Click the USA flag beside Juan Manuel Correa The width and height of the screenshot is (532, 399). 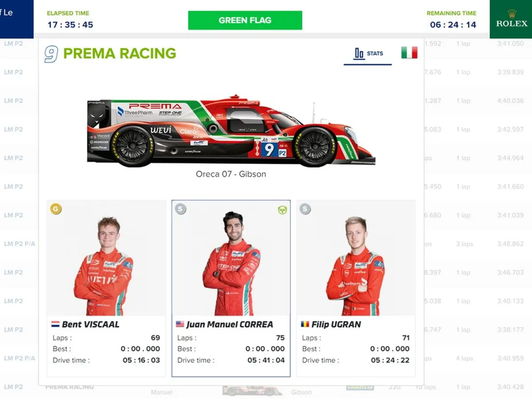(180, 324)
